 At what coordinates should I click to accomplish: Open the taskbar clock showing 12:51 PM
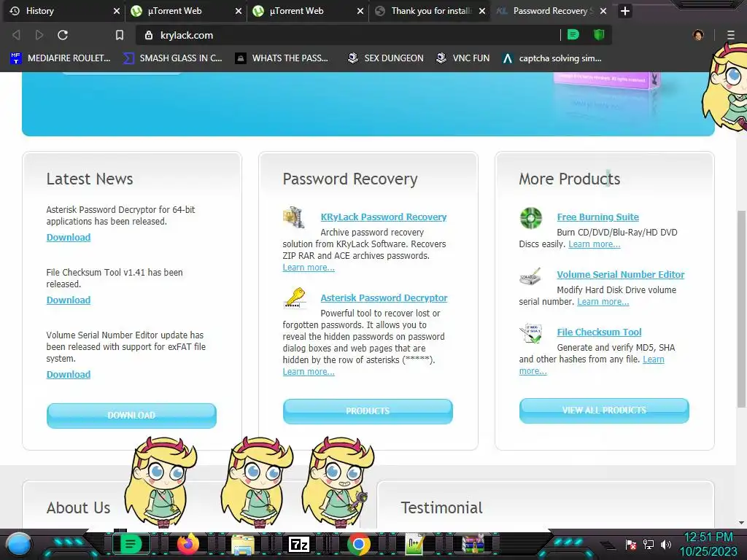708,544
